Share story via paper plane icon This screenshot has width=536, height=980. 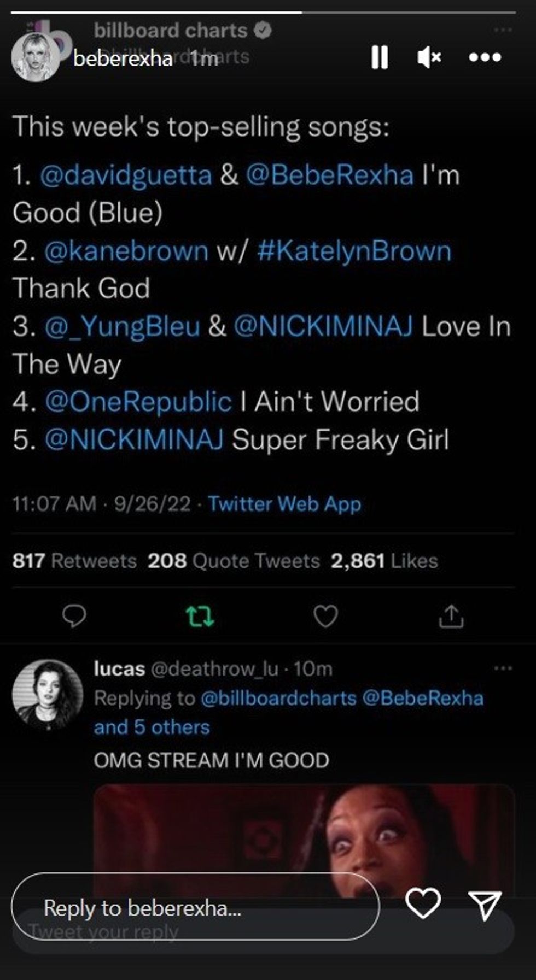[485, 905]
